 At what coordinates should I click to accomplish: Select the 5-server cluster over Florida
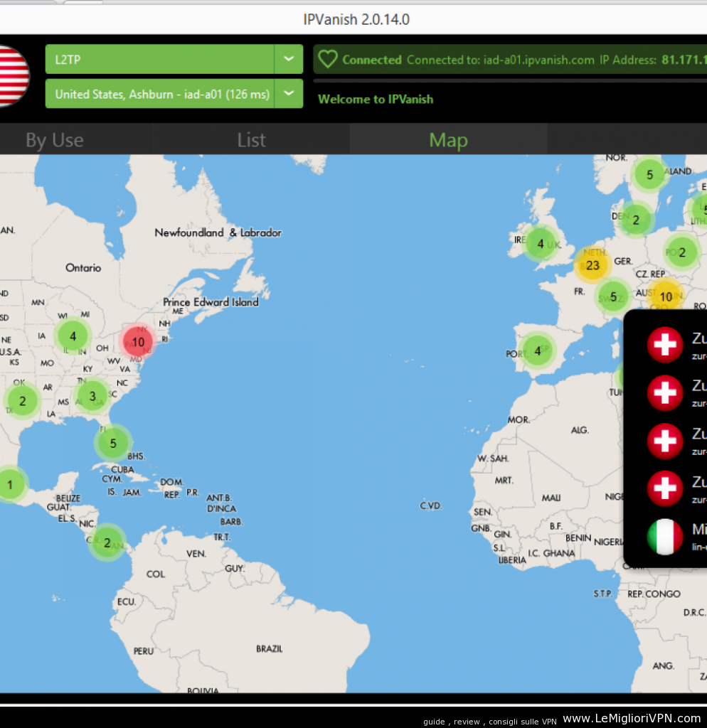(113, 444)
